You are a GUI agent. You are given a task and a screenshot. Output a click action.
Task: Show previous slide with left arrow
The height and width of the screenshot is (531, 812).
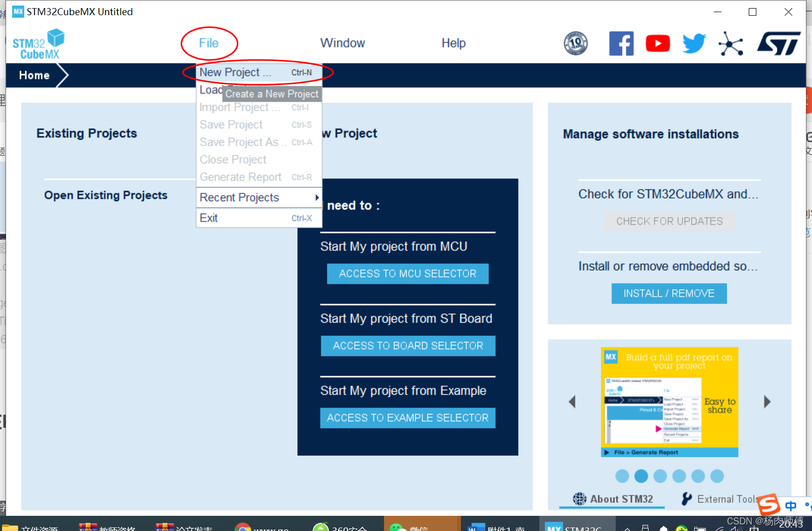[572, 402]
